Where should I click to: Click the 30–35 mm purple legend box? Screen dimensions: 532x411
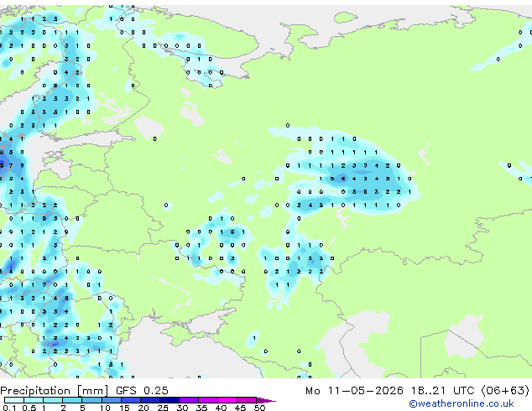[189, 400]
